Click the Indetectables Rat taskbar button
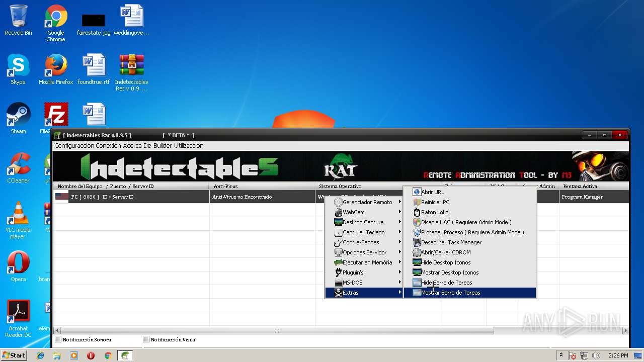The height and width of the screenshot is (362, 644). click(125, 355)
